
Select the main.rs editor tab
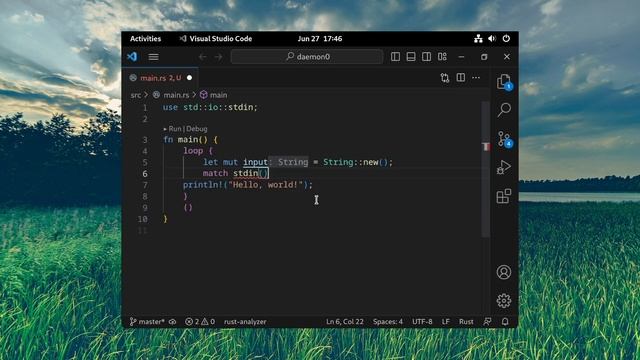pyautogui.click(x=160, y=78)
